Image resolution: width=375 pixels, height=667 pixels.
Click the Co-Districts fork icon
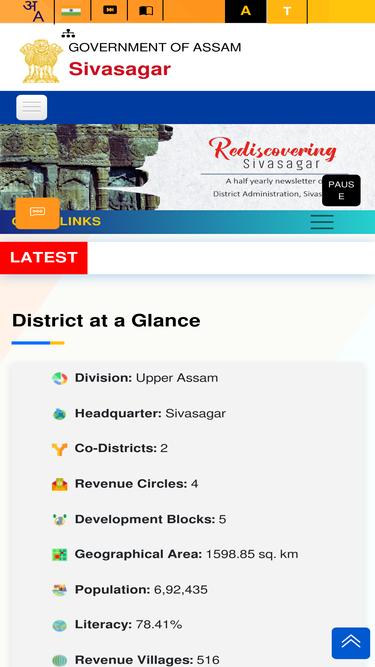[60, 449]
